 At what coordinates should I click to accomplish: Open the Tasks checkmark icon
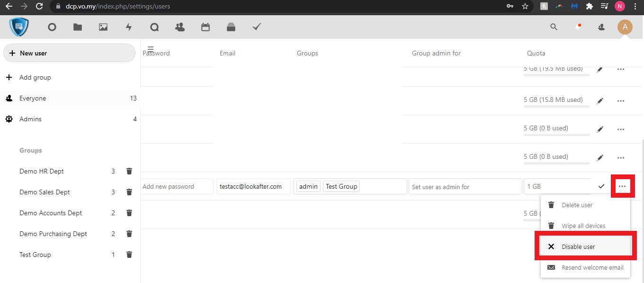(257, 27)
